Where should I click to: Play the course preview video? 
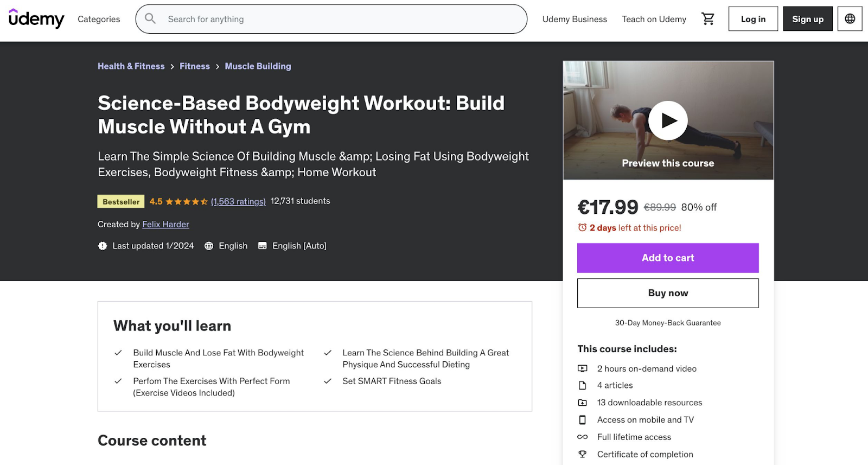coord(668,120)
